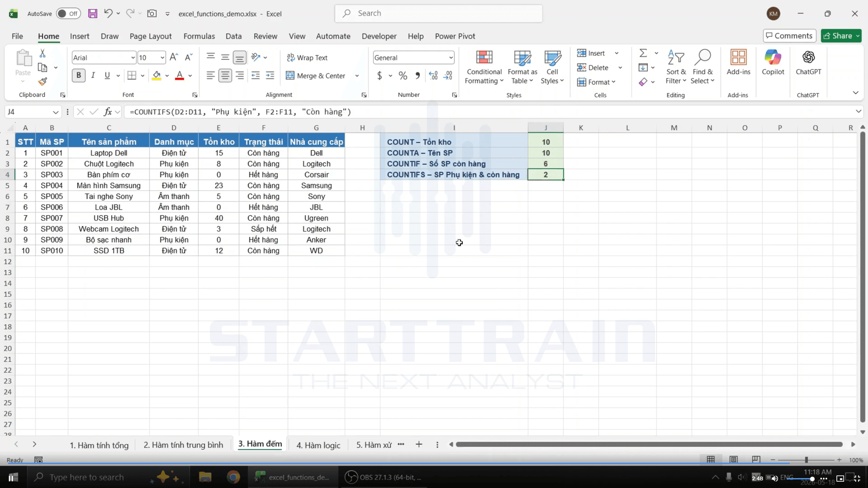Apply Percent Style to the cell
868x488 pixels.
pos(403,76)
